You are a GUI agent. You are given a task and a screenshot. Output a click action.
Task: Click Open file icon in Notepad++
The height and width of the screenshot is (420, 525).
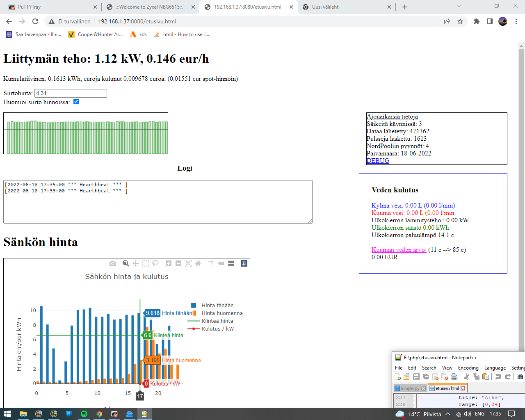pyautogui.click(x=407, y=377)
